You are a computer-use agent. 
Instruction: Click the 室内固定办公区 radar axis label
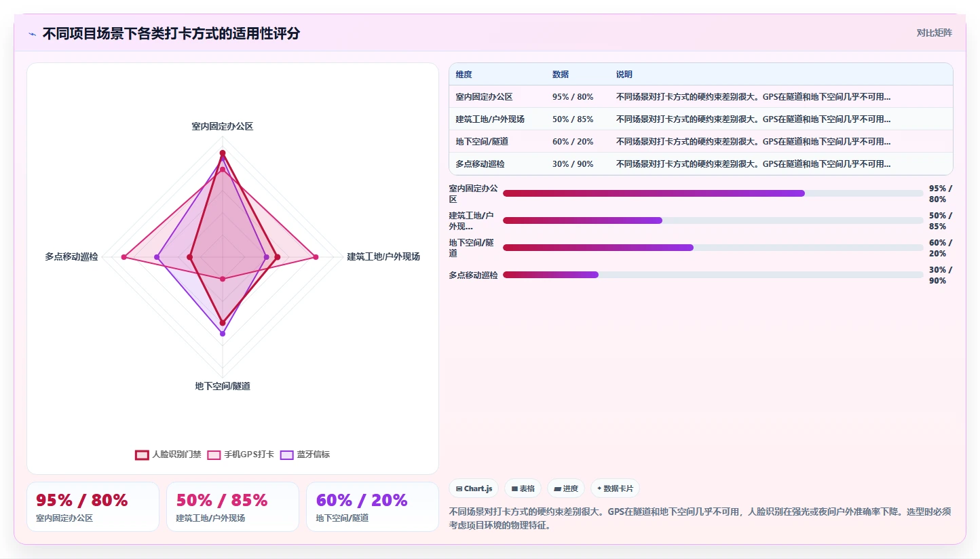(x=223, y=126)
